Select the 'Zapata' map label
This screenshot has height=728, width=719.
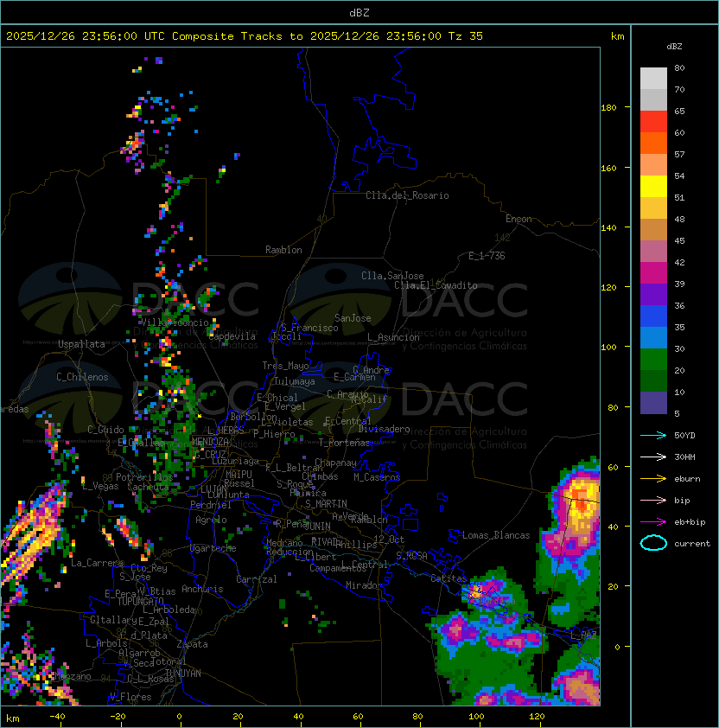coord(192,644)
